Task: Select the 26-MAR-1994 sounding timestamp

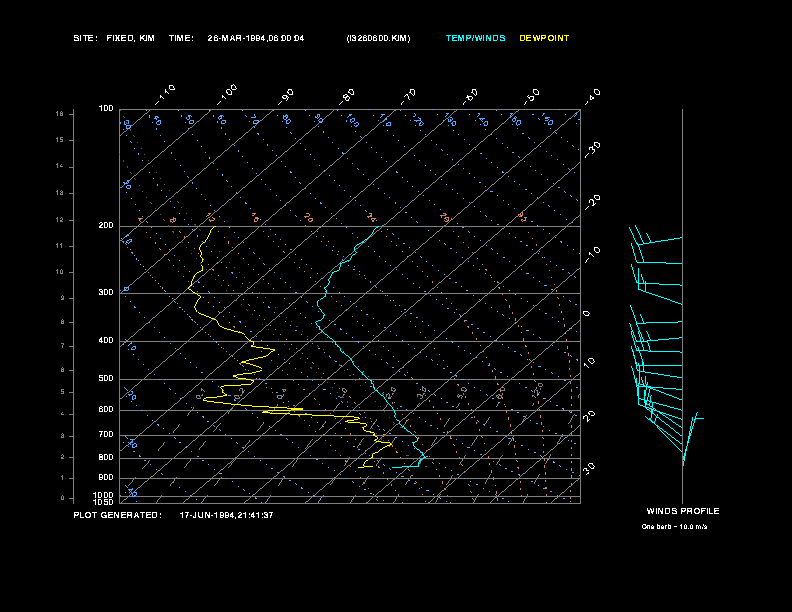Action: tap(256, 38)
